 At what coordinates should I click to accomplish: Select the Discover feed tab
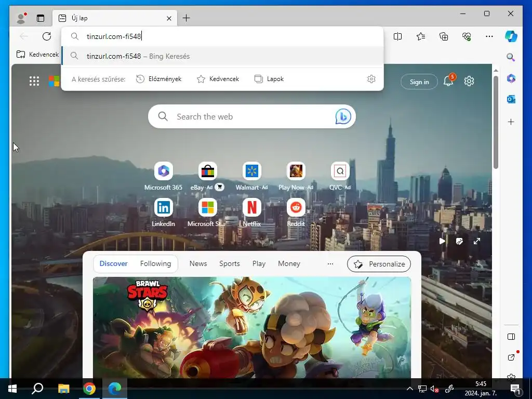113,263
